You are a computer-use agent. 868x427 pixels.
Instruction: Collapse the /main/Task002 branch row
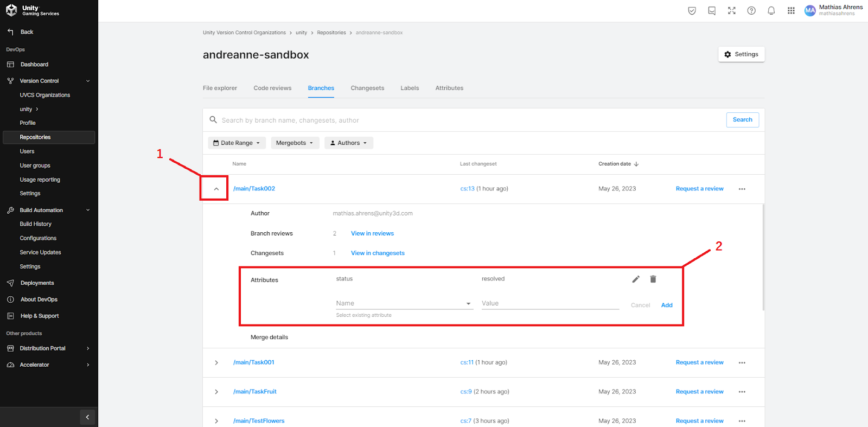[216, 189]
